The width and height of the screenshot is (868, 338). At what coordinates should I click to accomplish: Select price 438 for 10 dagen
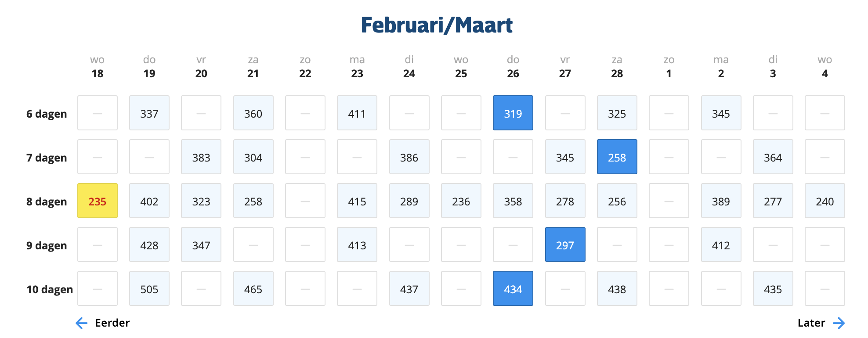pyautogui.click(x=617, y=289)
